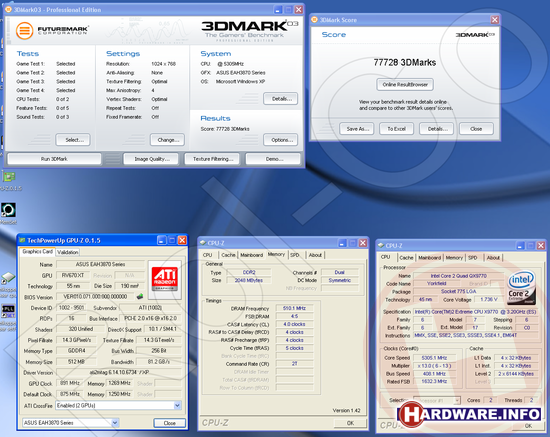
Task: Click the Memory Type GDDR4 field
Action: (76, 350)
